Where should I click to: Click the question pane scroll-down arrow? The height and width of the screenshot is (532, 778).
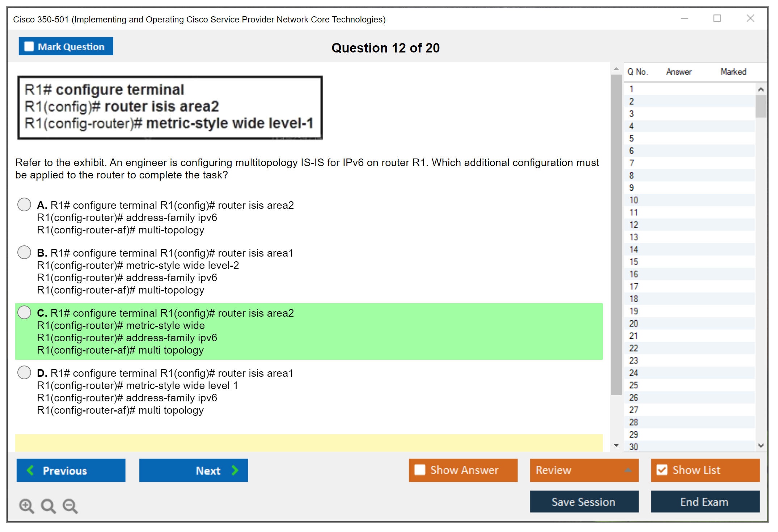[x=616, y=445]
